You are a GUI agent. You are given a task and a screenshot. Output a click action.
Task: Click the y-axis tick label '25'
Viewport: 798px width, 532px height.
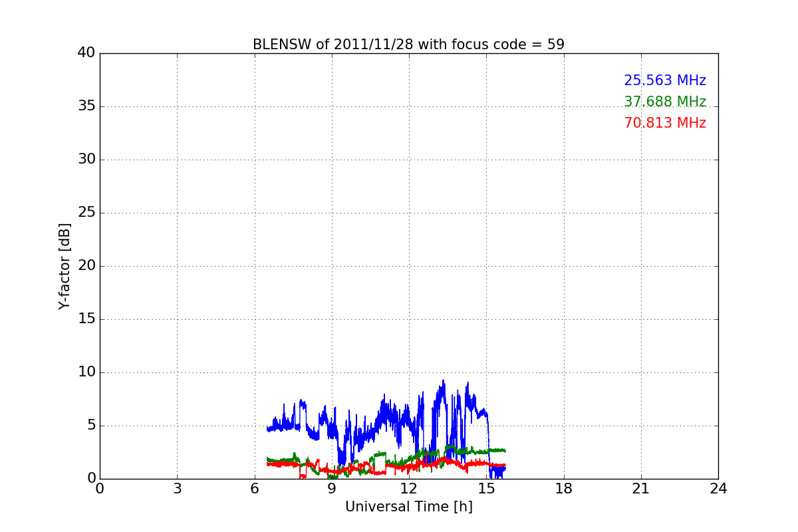coord(86,213)
